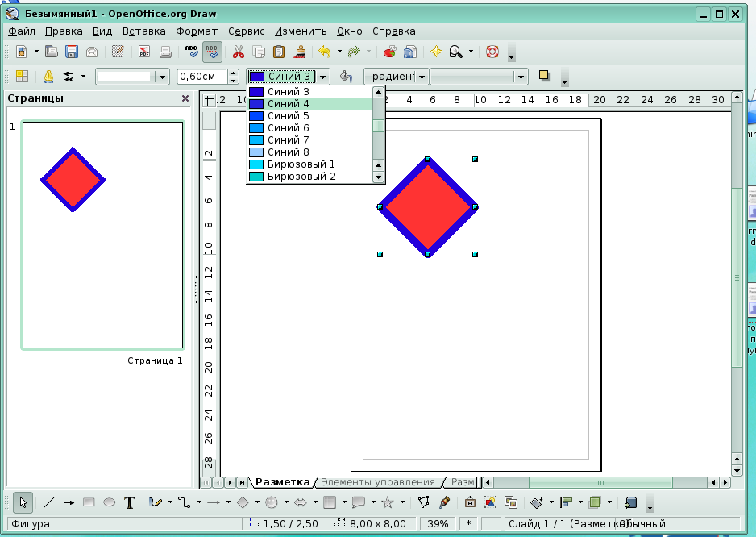The image size is (756, 537).
Task: Pick the Ellipse drawing tool
Action: coord(109,502)
